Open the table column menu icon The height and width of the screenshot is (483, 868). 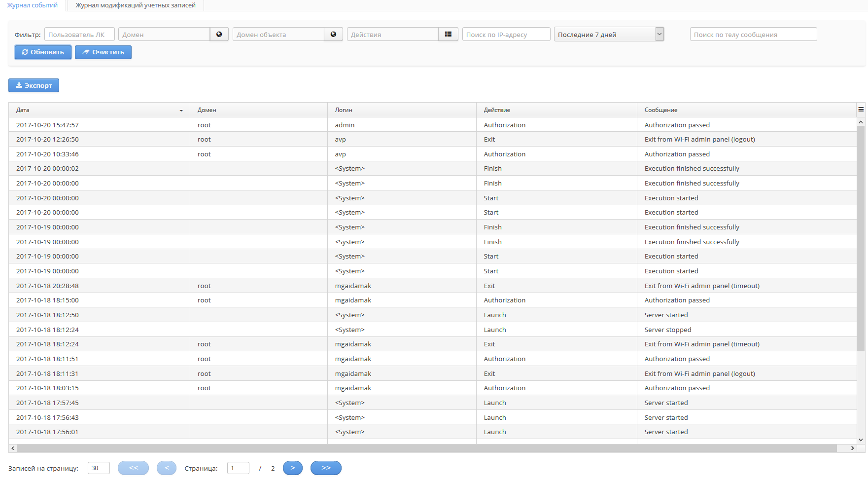(861, 110)
